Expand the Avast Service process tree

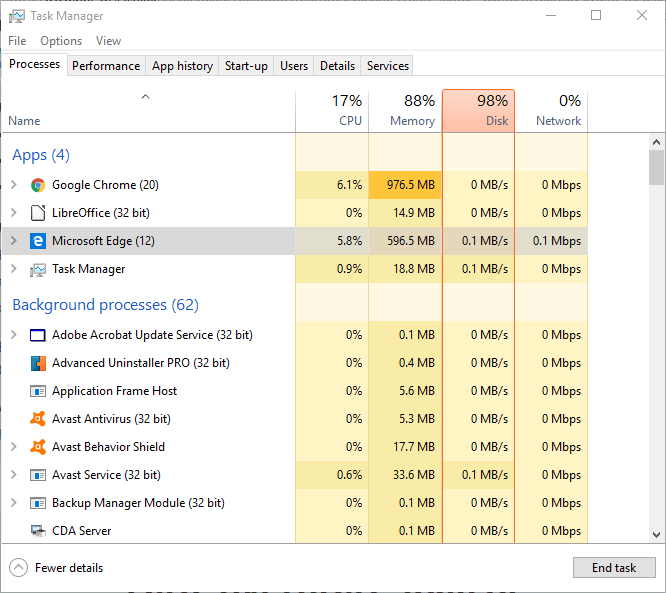click(14, 475)
